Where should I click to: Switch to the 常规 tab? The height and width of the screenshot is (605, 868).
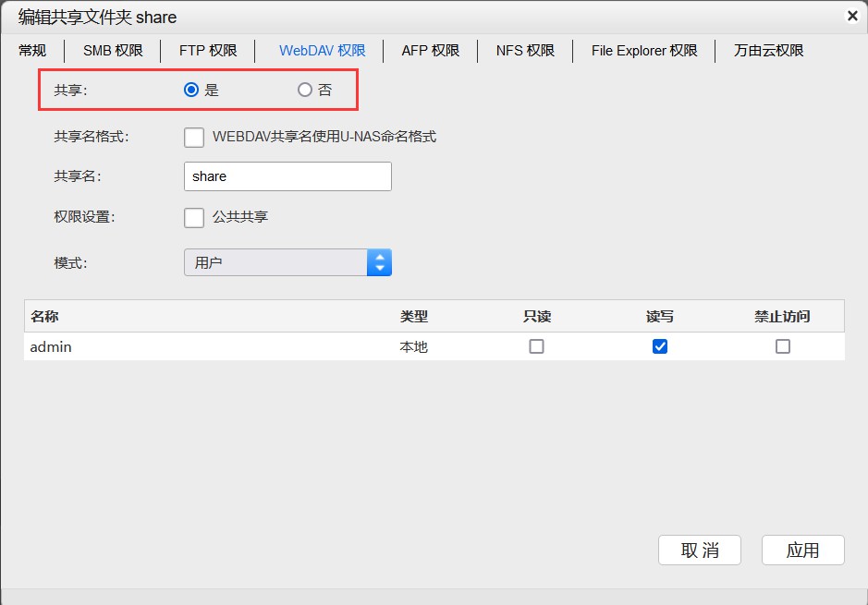[x=32, y=51]
